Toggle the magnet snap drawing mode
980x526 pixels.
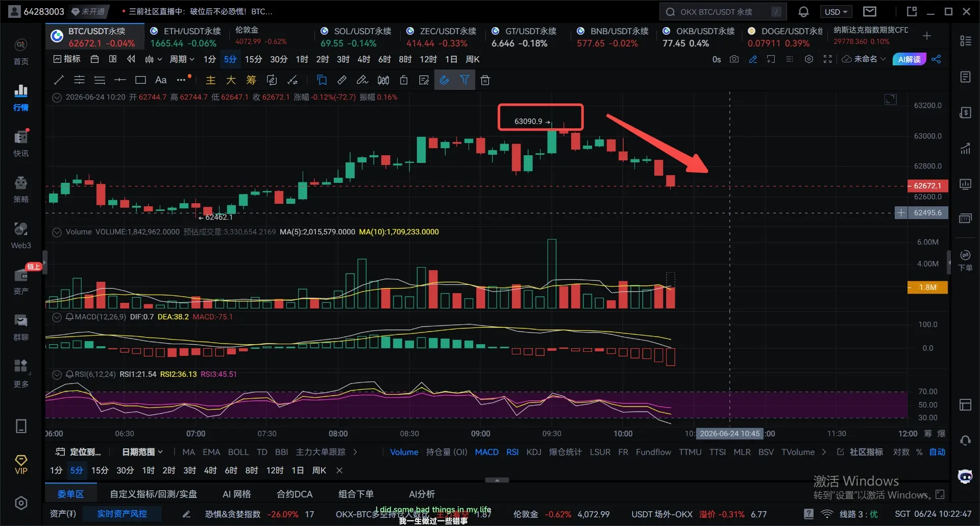tap(444, 80)
